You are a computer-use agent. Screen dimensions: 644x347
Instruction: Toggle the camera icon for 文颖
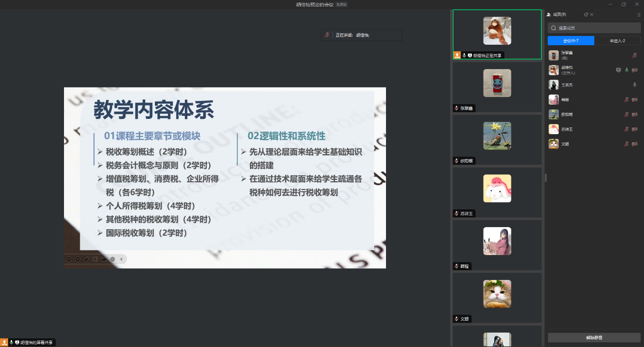pyautogui.click(x=634, y=144)
